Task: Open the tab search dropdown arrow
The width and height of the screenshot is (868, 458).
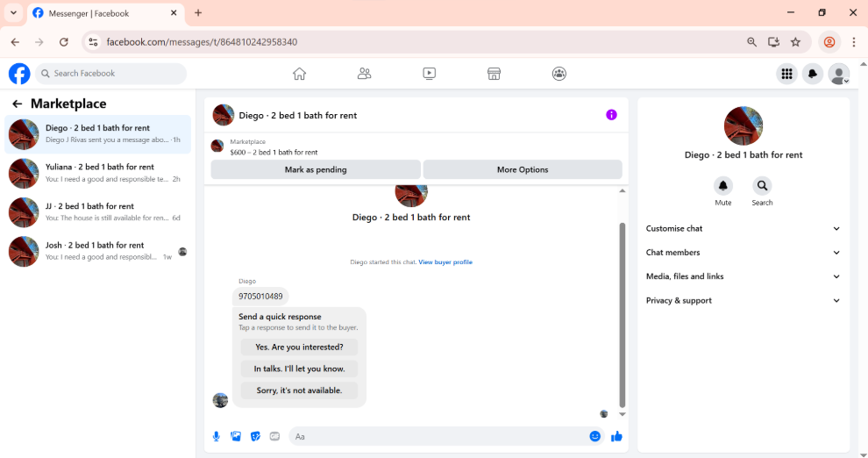Action: pos(13,13)
